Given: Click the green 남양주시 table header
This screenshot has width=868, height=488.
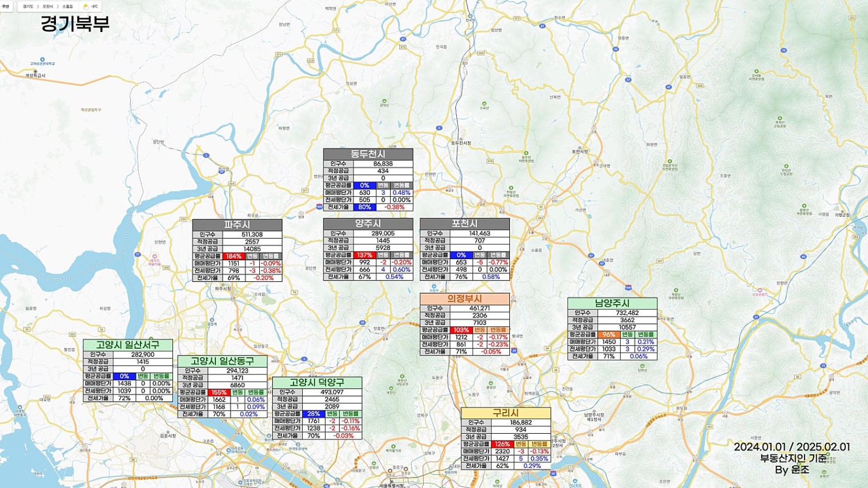Looking at the screenshot, I should coord(612,303).
